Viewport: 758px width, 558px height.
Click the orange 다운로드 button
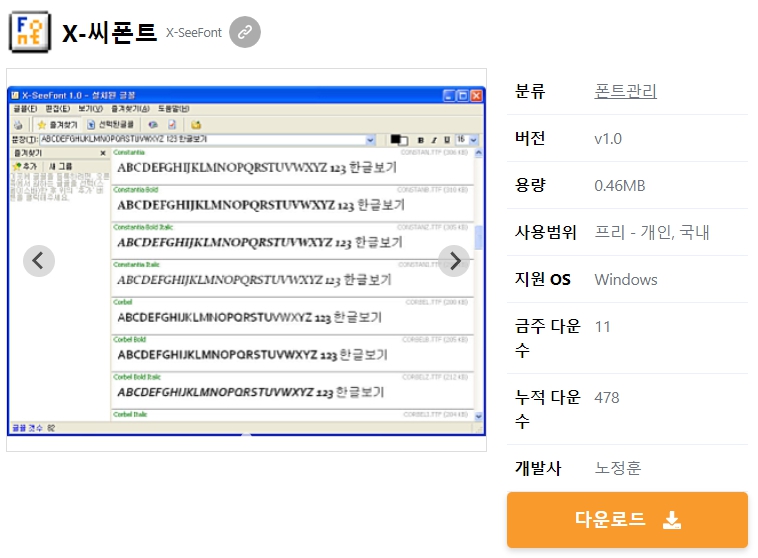[627, 520]
